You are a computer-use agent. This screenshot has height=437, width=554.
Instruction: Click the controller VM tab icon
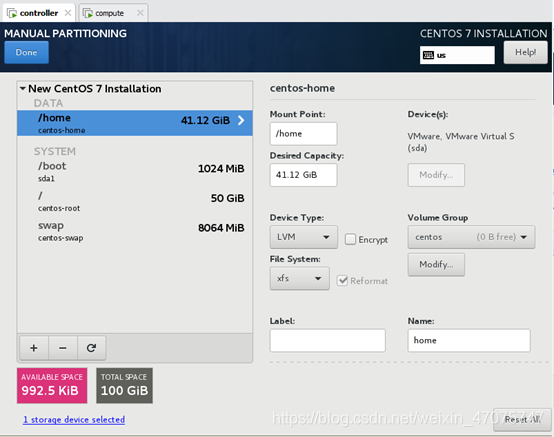coord(12,13)
